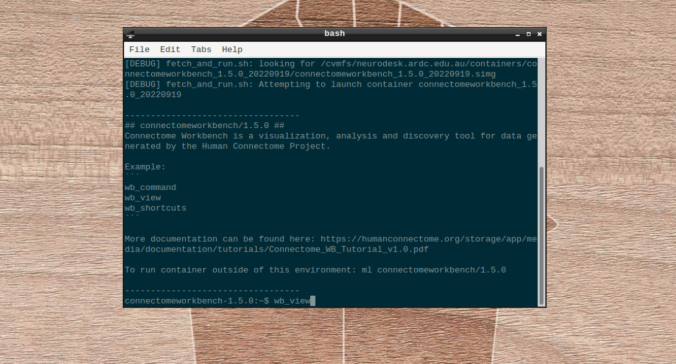Click 'Human Connectome Project' description text
Image resolution: width=676 pixels, height=364 pixels.
[x=264, y=147]
